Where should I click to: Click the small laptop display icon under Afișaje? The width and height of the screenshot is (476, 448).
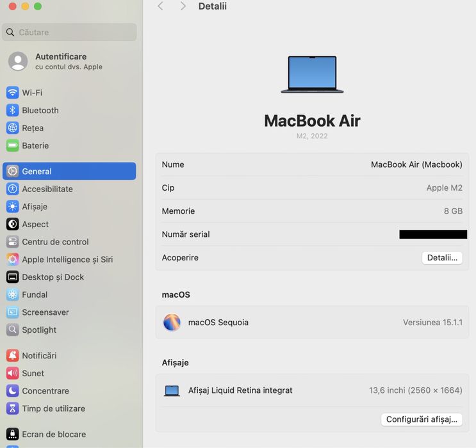(x=172, y=390)
